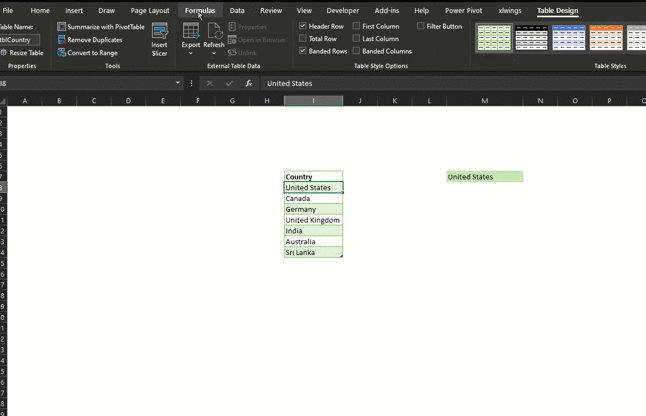Select the Country header cell

313,177
